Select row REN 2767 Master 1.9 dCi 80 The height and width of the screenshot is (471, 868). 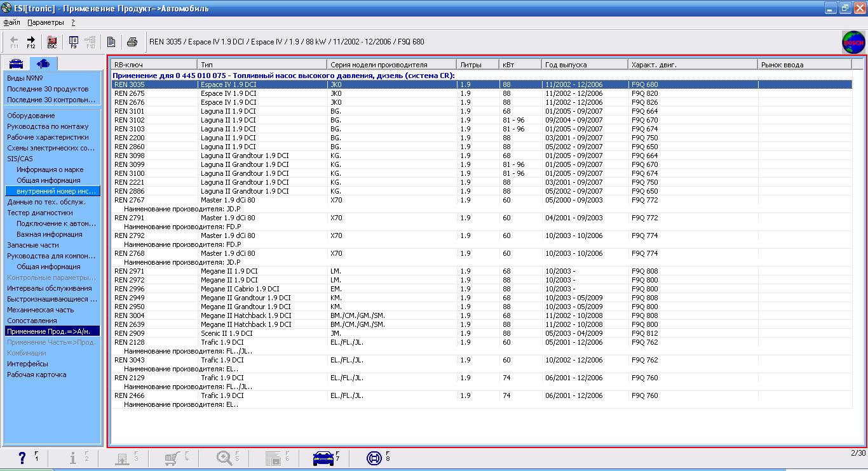482,200
